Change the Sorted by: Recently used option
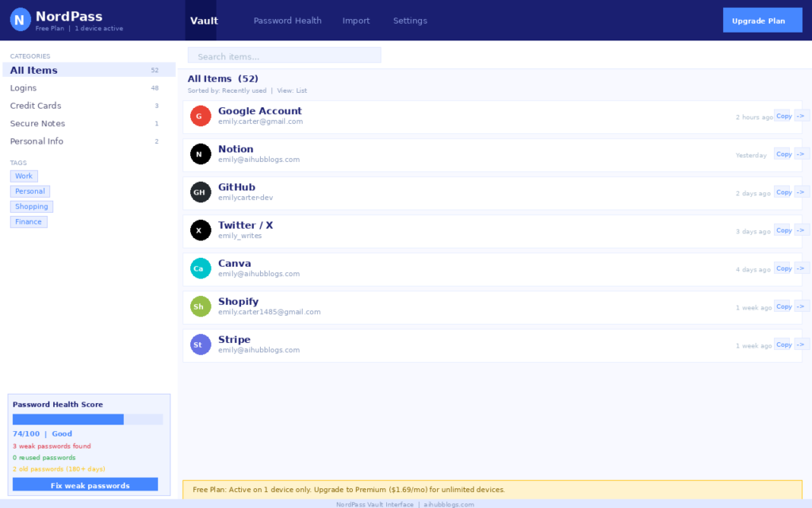812x508 pixels. [227, 90]
